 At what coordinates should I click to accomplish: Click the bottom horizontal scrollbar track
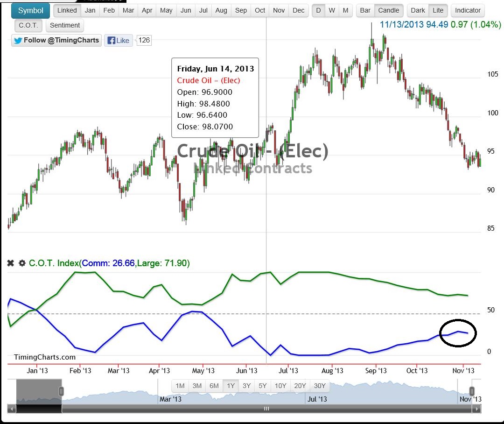point(266,409)
